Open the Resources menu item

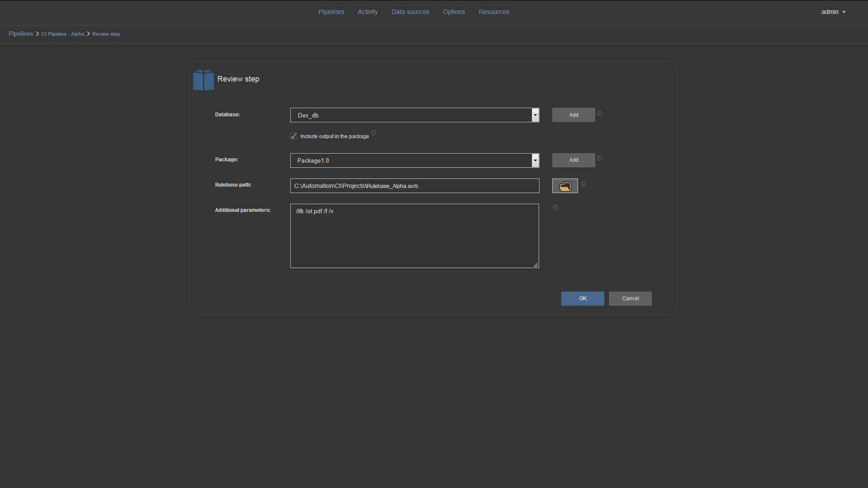click(x=494, y=12)
